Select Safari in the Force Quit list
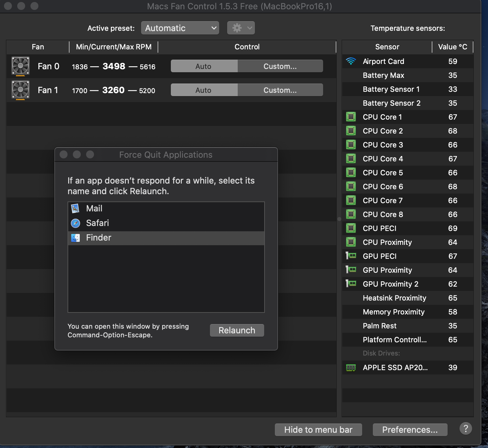Screen dimensions: 488x448 166,223
